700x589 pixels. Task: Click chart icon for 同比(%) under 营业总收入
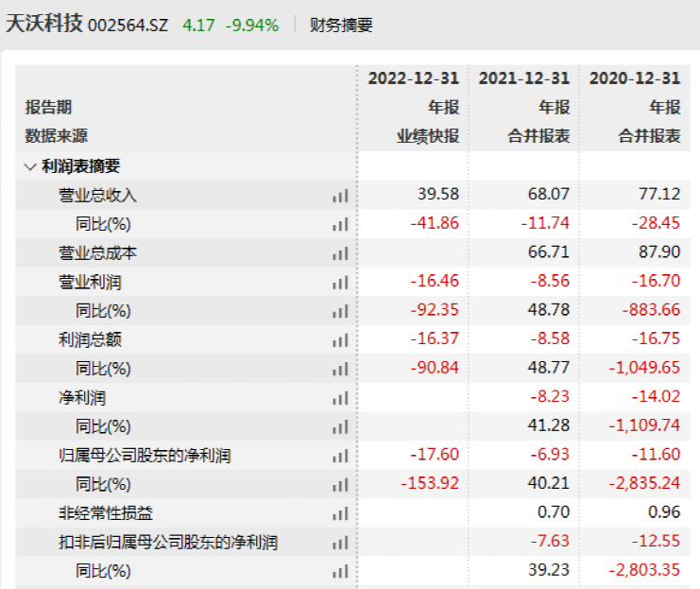pos(340,224)
